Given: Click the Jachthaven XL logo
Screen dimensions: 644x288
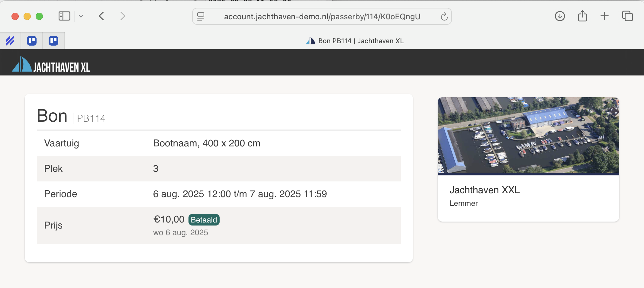Looking at the screenshot, I should coord(51,65).
